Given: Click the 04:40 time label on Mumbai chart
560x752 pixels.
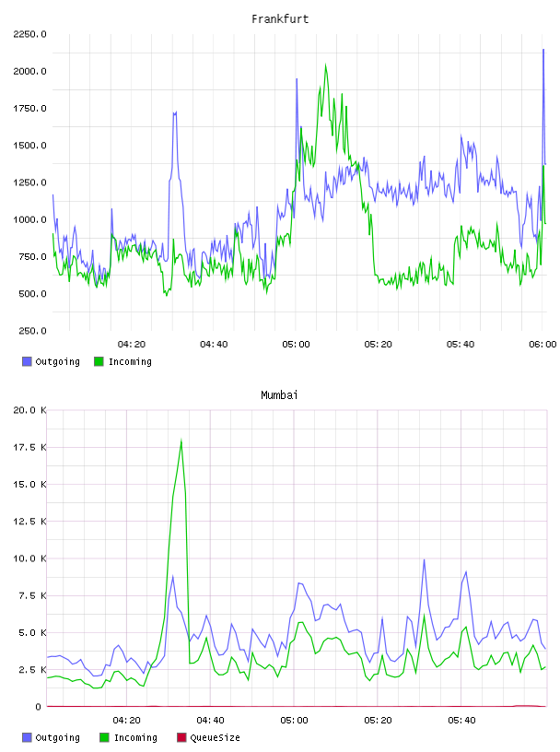Looking at the screenshot, I should pos(210,721).
